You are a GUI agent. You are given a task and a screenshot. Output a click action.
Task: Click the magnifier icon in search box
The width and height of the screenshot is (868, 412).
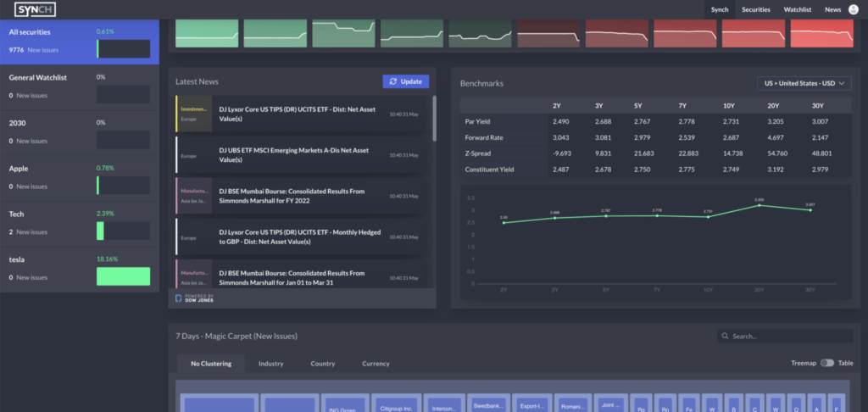click(725, 337)
